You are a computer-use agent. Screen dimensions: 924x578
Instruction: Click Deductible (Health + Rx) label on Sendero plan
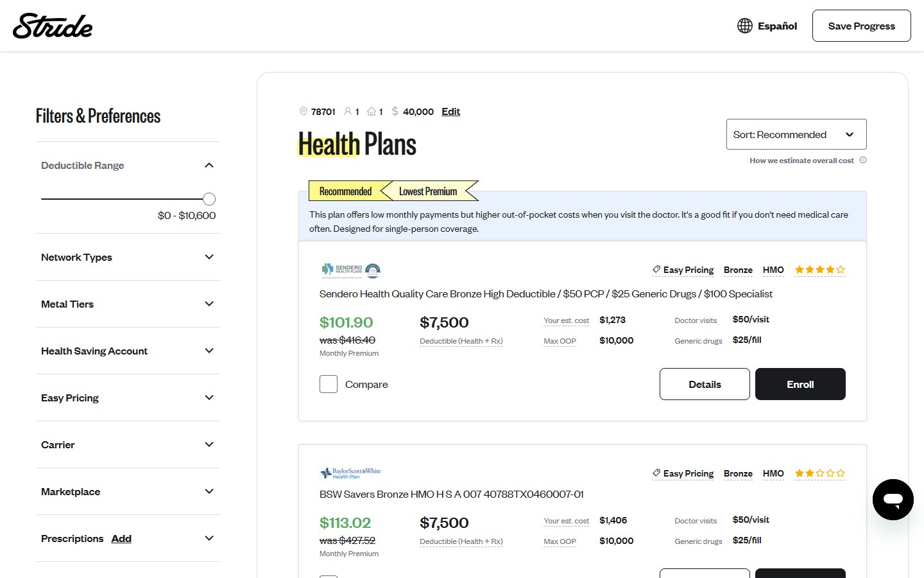click(x=461, y=341)
